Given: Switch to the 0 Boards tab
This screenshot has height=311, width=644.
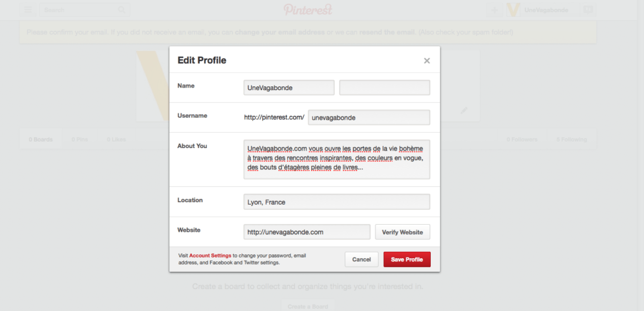Looking at the screenshot, I should tap(41, 139).
